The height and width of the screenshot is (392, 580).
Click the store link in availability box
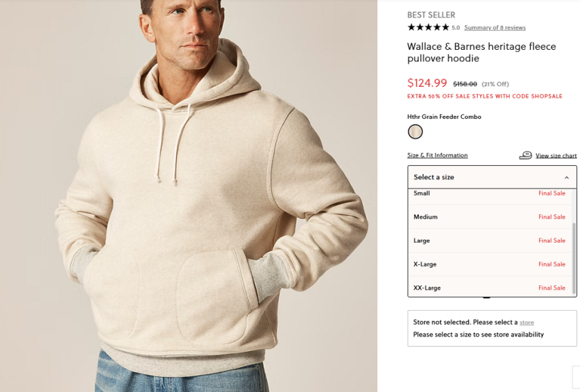tap(527, 322)
